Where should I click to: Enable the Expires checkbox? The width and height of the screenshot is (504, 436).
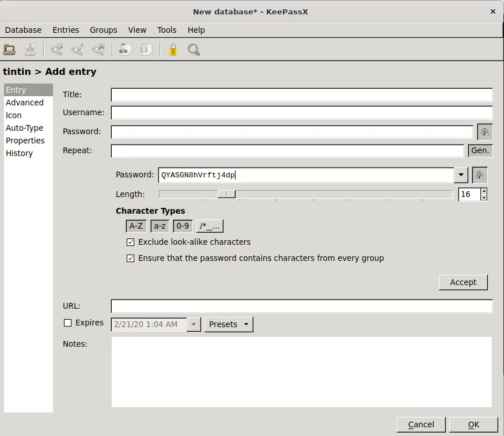click(67, 323)
